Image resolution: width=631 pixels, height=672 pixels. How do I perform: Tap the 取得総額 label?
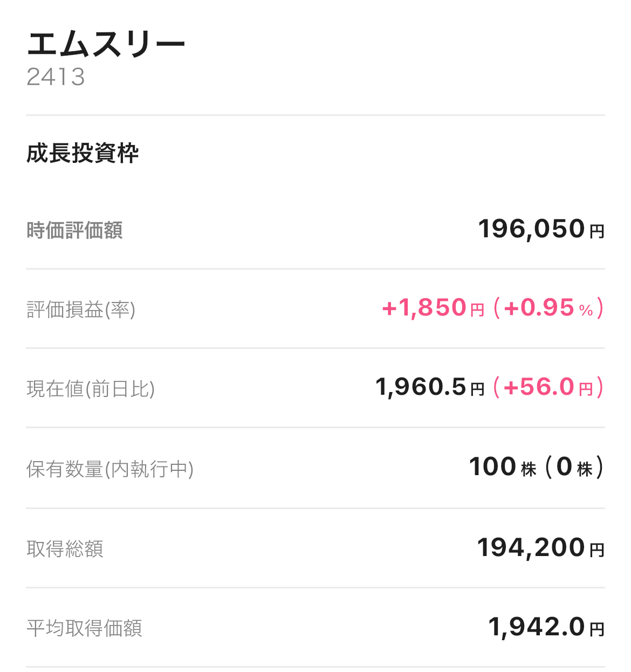[65, 549]
